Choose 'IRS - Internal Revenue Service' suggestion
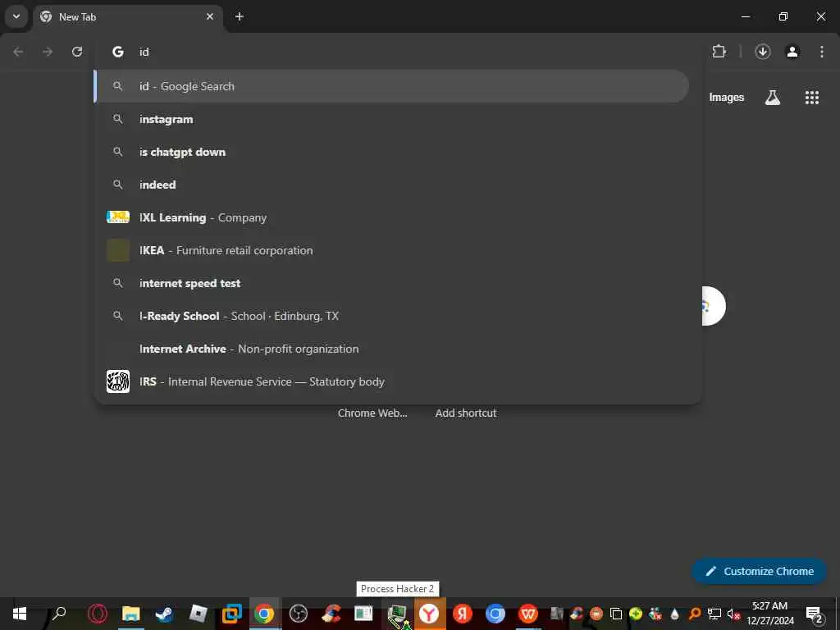The height and width of the screenshot is (630, 840). pos(392,381)
